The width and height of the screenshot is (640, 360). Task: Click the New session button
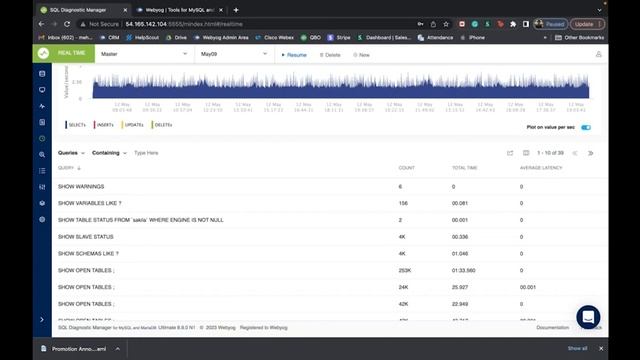(x=361, y=55)
